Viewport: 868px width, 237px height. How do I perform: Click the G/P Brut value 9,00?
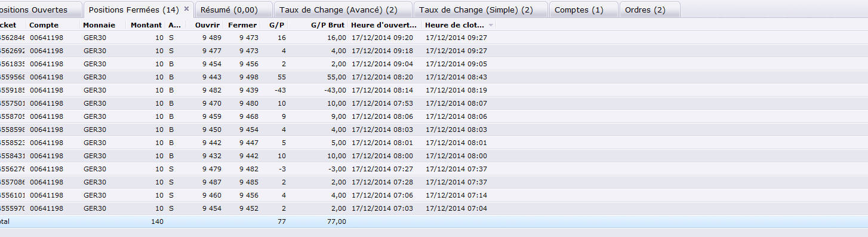tap(338, 116)
